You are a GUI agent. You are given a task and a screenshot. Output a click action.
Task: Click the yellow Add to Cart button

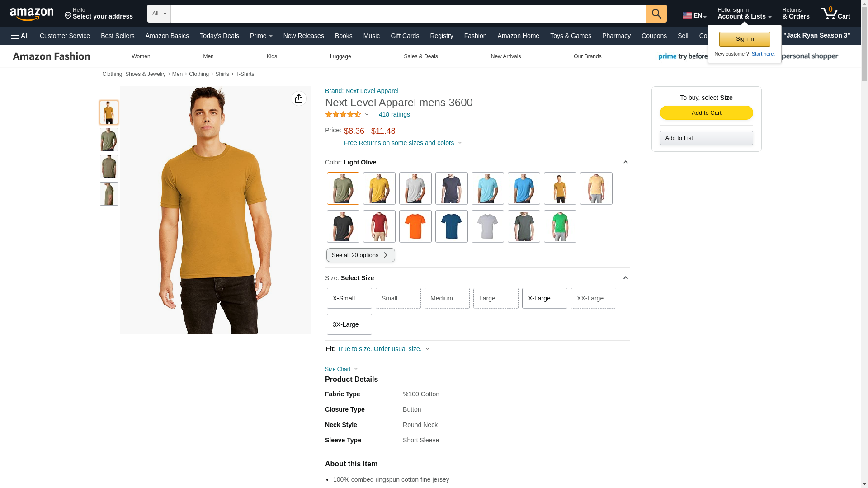(x=707, y=113)
